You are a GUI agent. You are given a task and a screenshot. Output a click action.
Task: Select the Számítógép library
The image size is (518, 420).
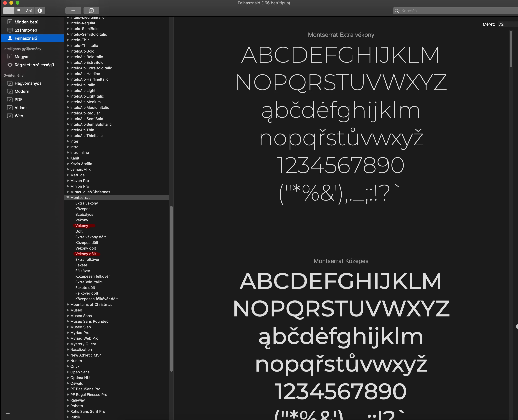pos(26,30)
